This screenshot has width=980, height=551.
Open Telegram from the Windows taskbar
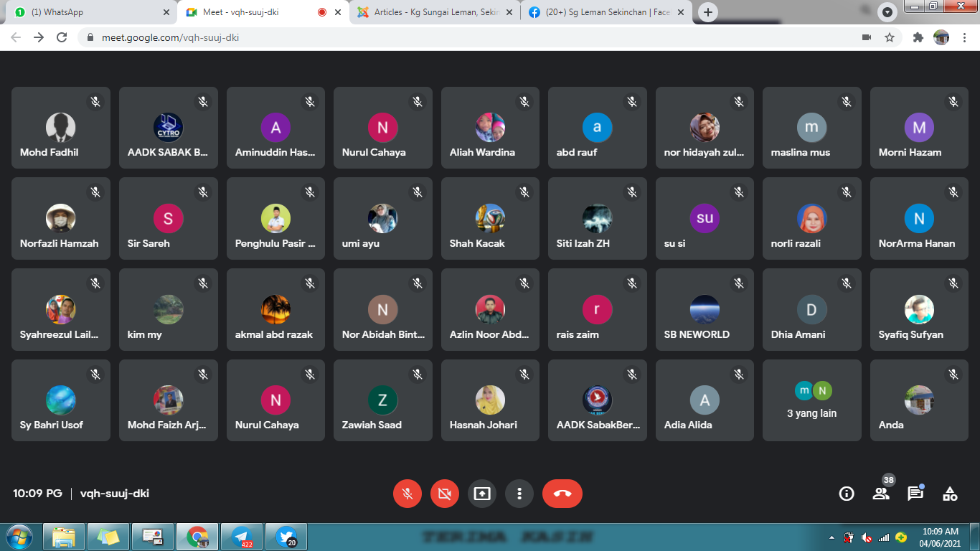(242, 537)
